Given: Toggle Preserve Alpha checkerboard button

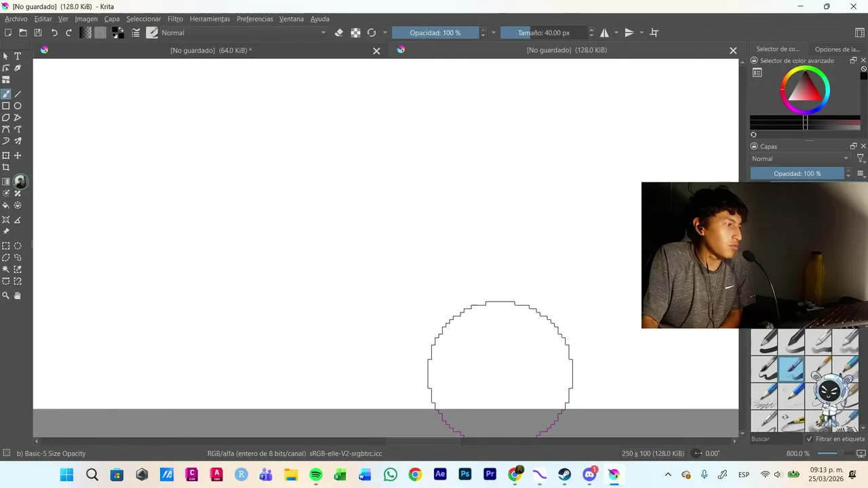Looking at the screenshot, I should pos(355,33).
